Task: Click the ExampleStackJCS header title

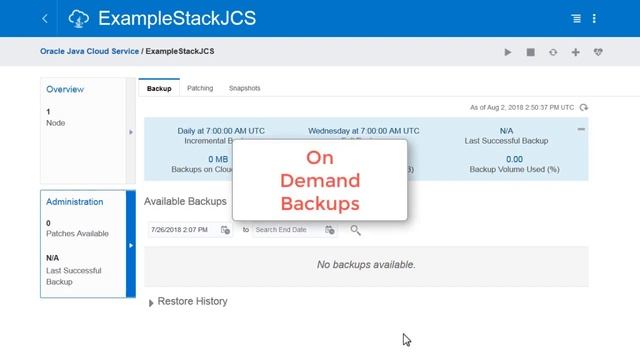Action: tap(177, 18)
